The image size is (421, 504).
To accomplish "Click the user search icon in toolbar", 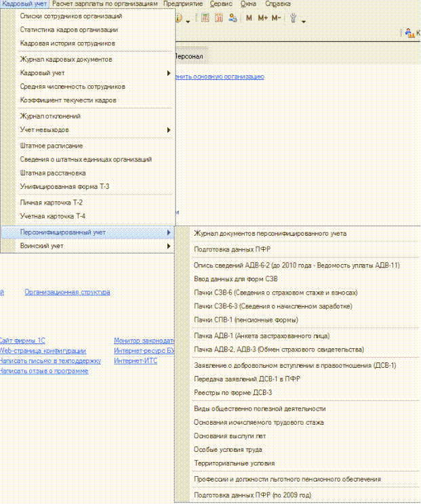I will pos(233,18).
